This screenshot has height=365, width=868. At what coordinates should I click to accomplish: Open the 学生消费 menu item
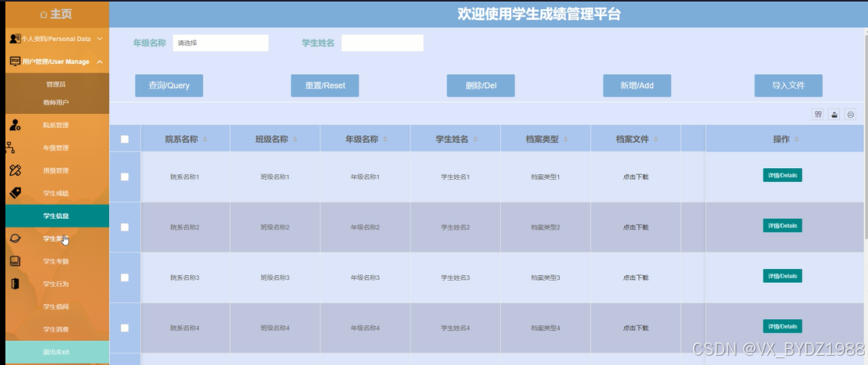[x=56, y=329]
